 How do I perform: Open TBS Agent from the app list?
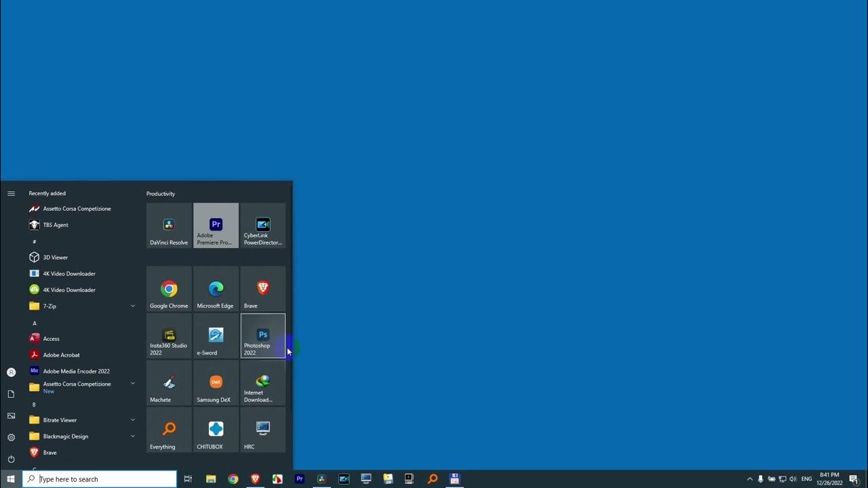tap(81, 225)
